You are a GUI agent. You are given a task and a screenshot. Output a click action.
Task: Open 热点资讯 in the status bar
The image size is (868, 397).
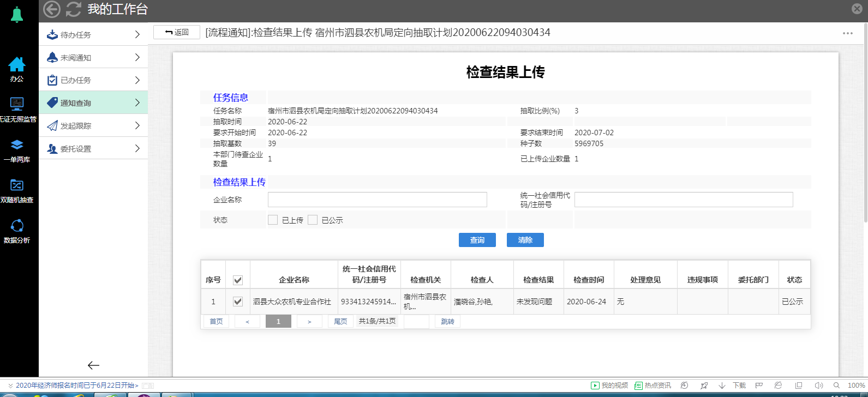click(x=653, y=385)
